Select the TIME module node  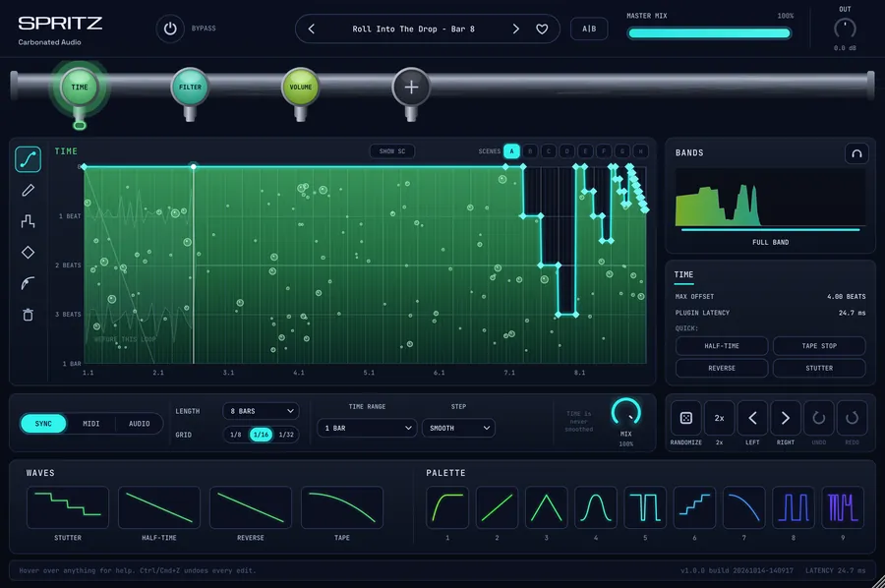coord(80,87)
